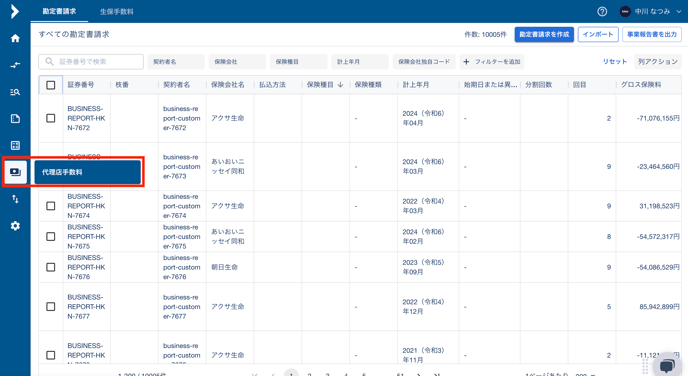Switch to the 生保手数料 tab
This screenshot has width=688, height=376.
pyautogui.click(x=117, y=12)
